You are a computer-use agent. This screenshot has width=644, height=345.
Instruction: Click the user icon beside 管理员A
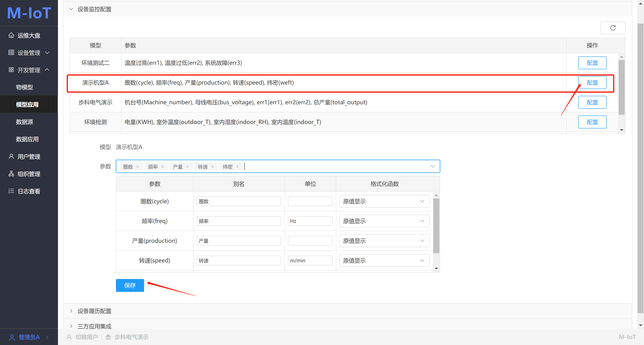tap(12, 337)
